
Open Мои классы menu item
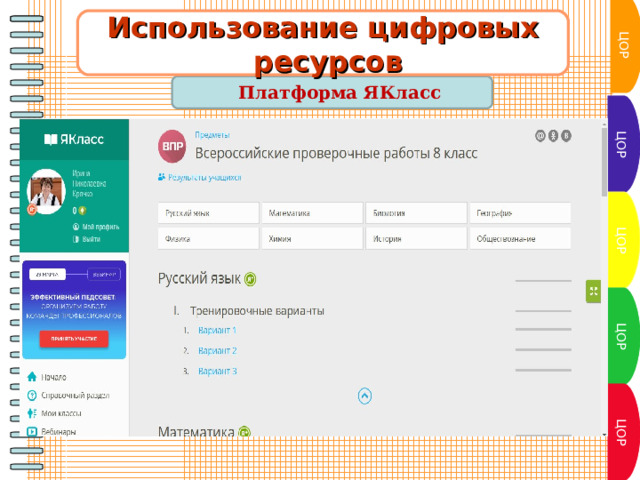pos(61,413)
